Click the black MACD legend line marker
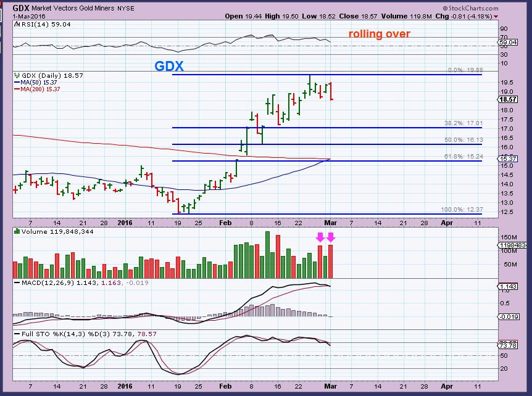Viewport: 532px width, 396px height. 17,283
